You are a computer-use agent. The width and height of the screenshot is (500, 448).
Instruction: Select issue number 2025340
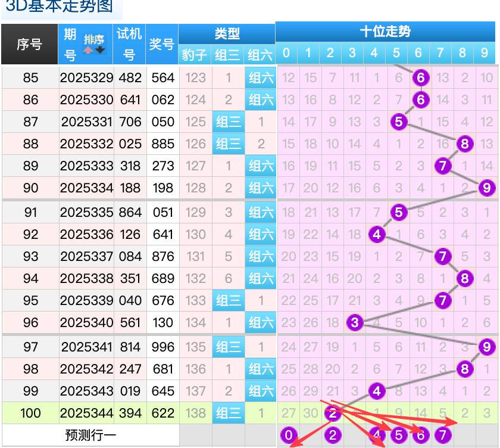tap(86, 322)
